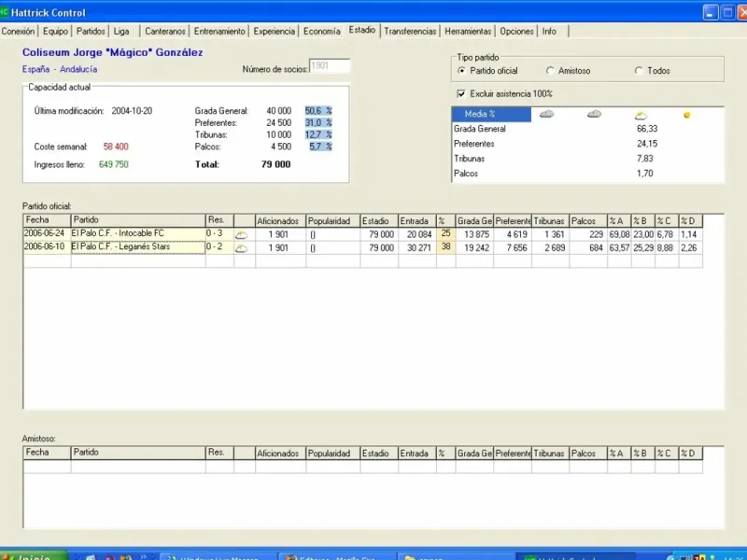The image size is (747, 560).
Task: Click the 58 400 weekly cost value
Action: [116, 147]
